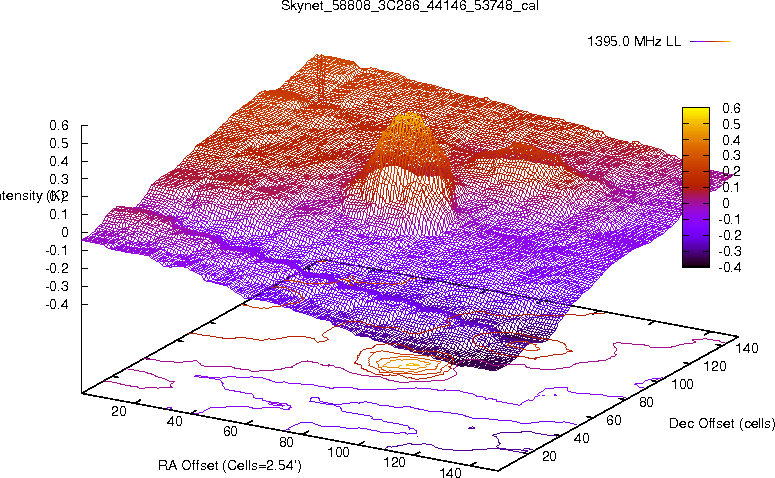Click the -0.2 tick on the intensity axis
Screen dimensions: 775x478
coord(57,268)
